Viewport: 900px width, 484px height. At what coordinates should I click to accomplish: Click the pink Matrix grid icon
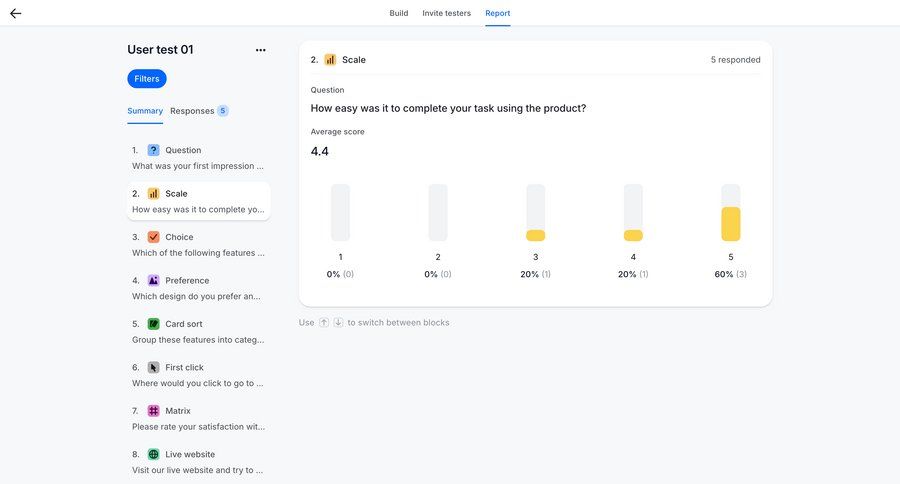tap(153, 411)
